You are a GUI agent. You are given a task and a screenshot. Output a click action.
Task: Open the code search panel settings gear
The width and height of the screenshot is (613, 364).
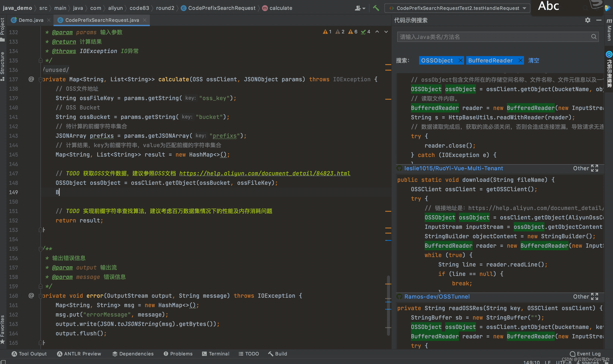[x=588, y=20]
